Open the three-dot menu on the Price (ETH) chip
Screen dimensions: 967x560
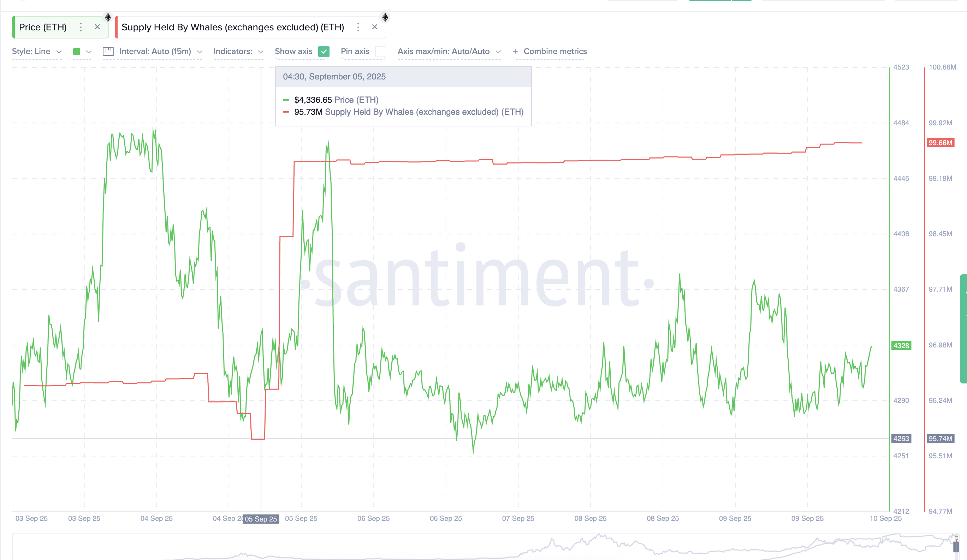(x=81, y=27)
